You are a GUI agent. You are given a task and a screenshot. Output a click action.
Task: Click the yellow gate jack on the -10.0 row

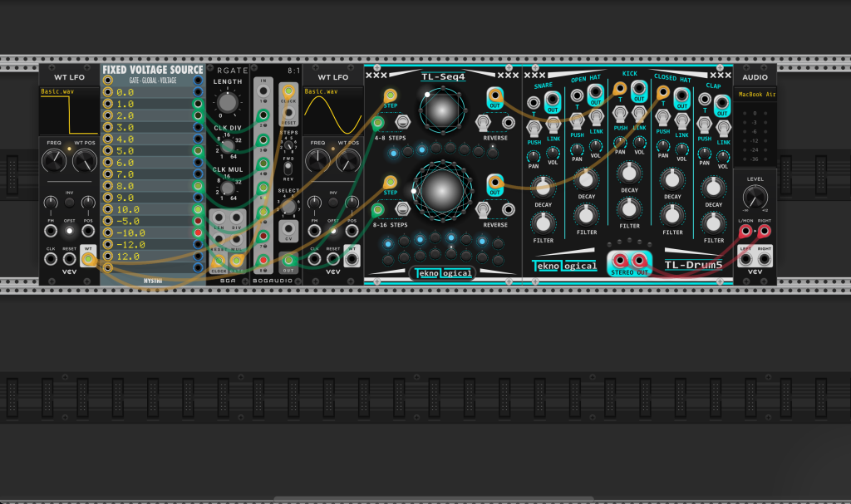107,232
